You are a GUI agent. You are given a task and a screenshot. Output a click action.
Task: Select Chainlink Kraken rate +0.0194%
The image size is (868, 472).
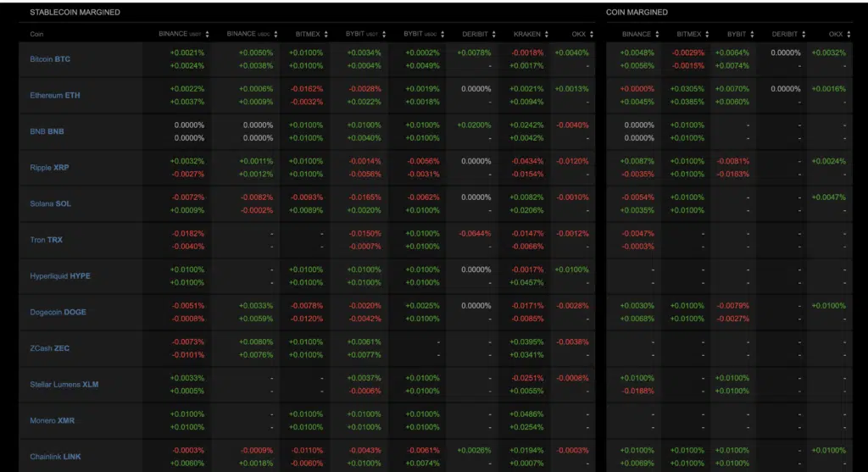526,451
